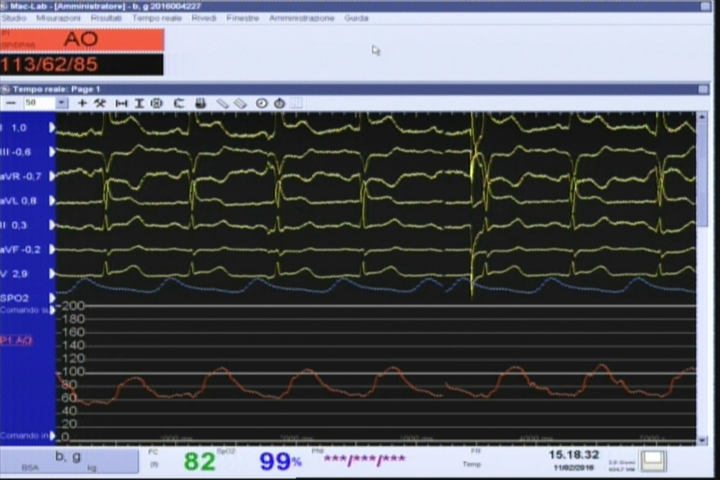Click the time display 15.18.32
Image resolution: width=720 pixels, height=480 pixels.
coord(574,455)
